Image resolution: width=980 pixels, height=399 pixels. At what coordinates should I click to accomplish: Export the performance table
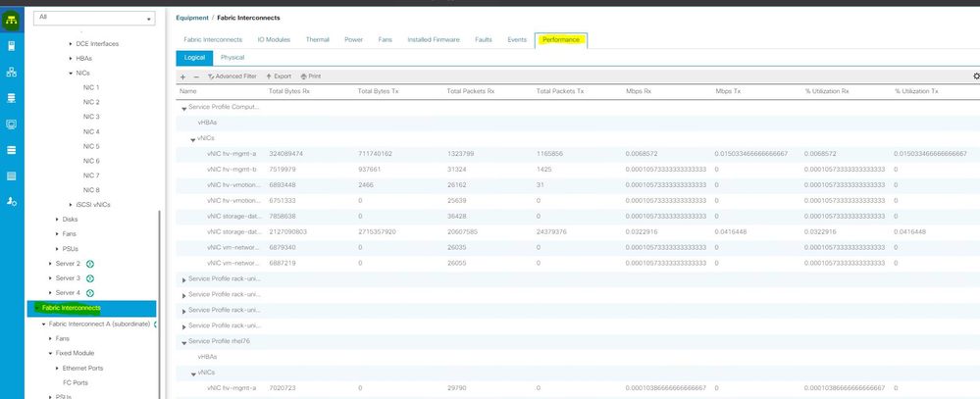(x=279, y=76)
